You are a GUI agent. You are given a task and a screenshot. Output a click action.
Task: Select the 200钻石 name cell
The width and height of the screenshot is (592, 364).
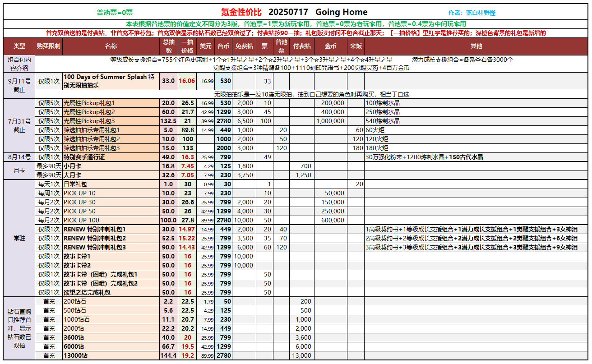coord(111,301)
